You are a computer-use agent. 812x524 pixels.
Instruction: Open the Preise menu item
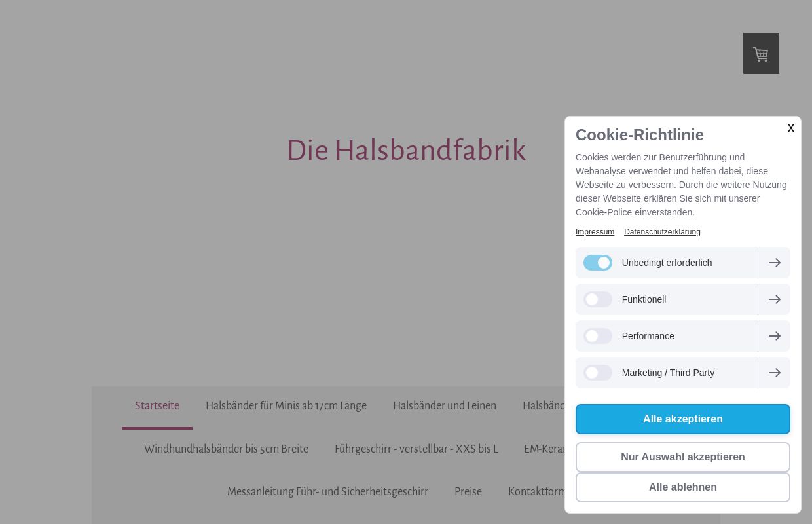point(468,492)
